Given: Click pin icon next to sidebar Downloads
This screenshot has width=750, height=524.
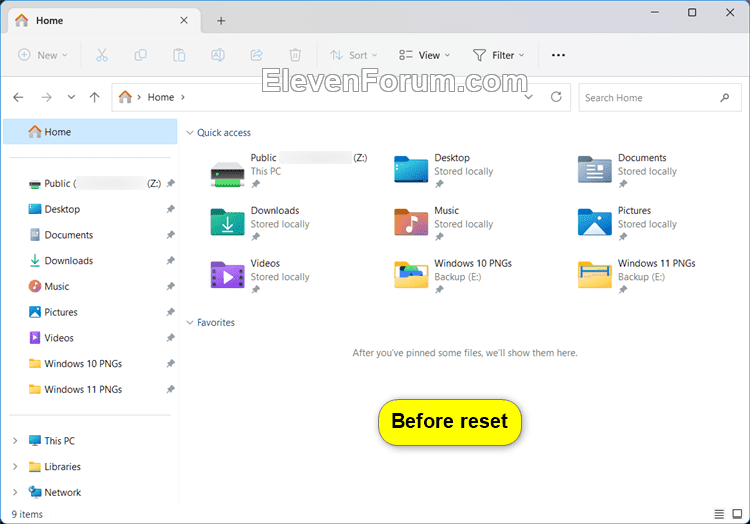Looking at the screenshot, I should click(170, 261).
